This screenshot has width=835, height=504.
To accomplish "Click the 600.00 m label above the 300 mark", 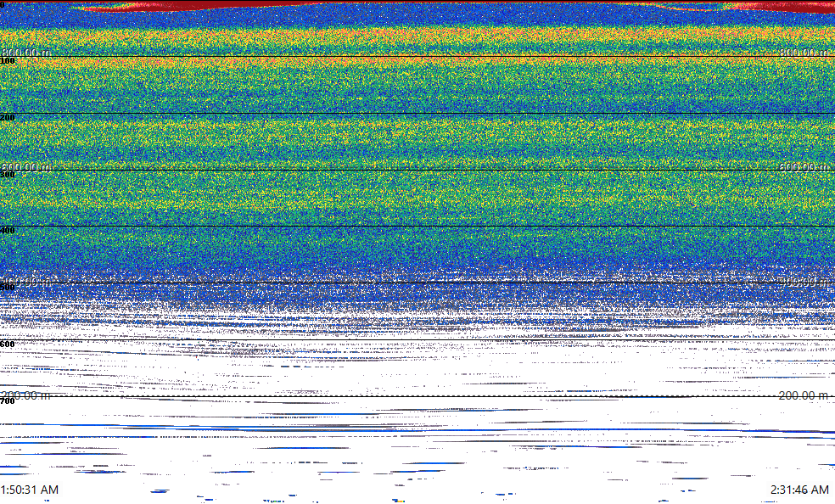I will click(25, 166).
